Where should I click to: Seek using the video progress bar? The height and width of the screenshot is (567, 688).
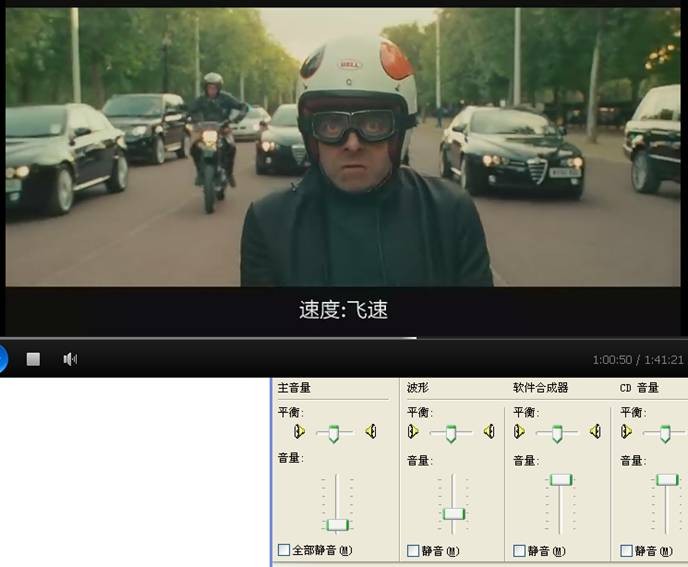(344, 338)
